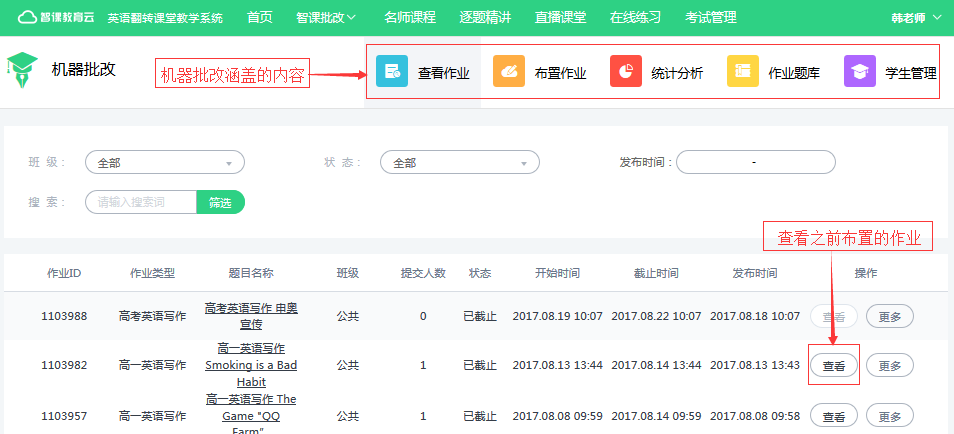
Task: Click the 开始时间 column header
Action: (557, 273)
